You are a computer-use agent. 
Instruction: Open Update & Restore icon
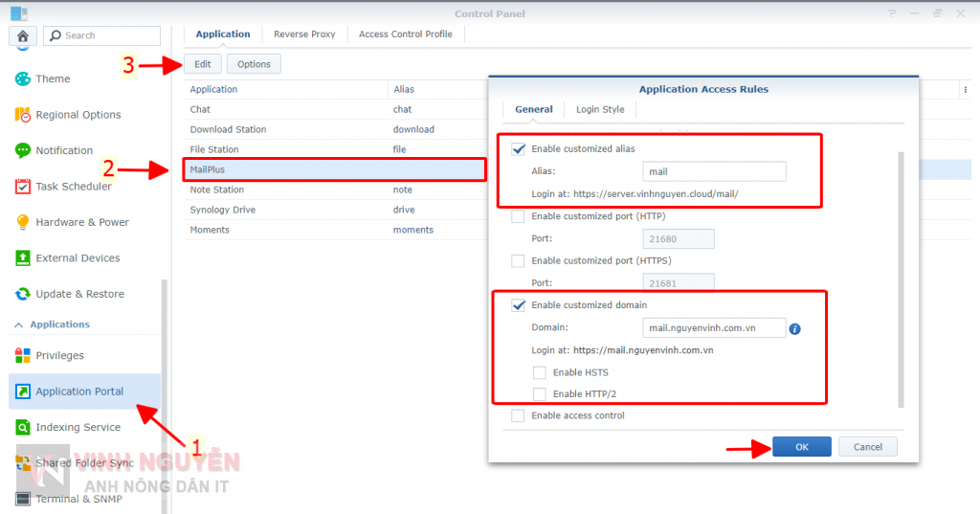23,294
